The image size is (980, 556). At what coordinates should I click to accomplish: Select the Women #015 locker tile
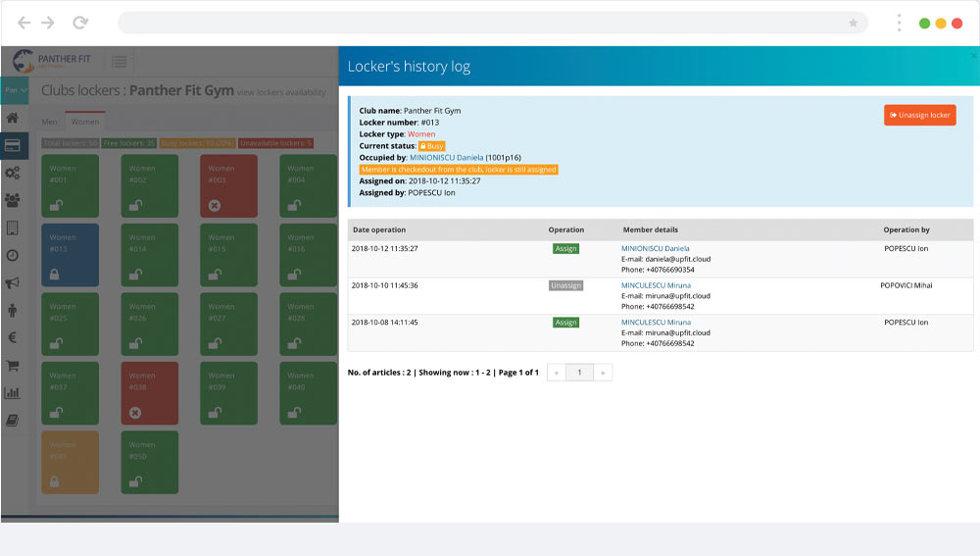coord(228,255)
